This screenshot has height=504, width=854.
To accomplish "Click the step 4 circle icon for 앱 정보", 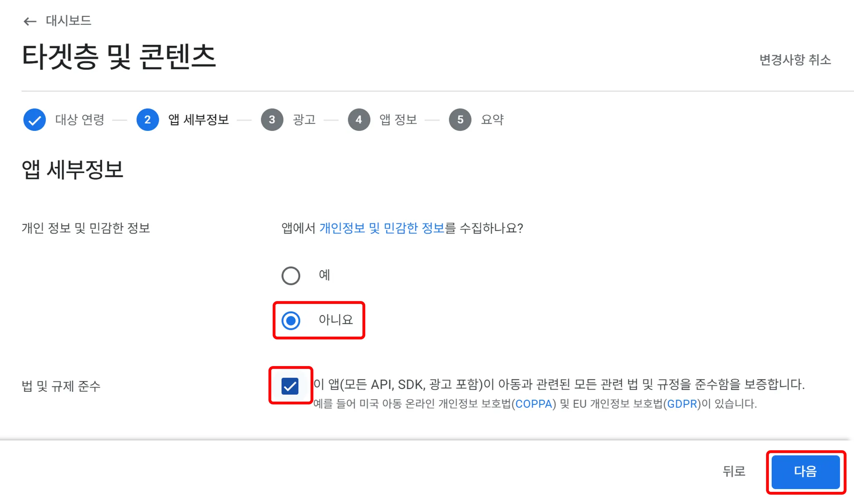I will pyautogui.click(x=359, y=120).
